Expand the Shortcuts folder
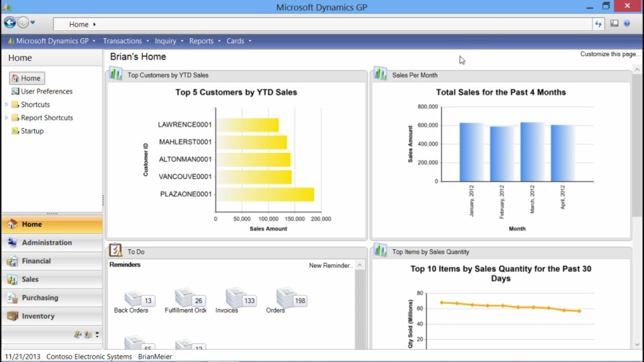 pyautogui.click(x=7, y=105)
